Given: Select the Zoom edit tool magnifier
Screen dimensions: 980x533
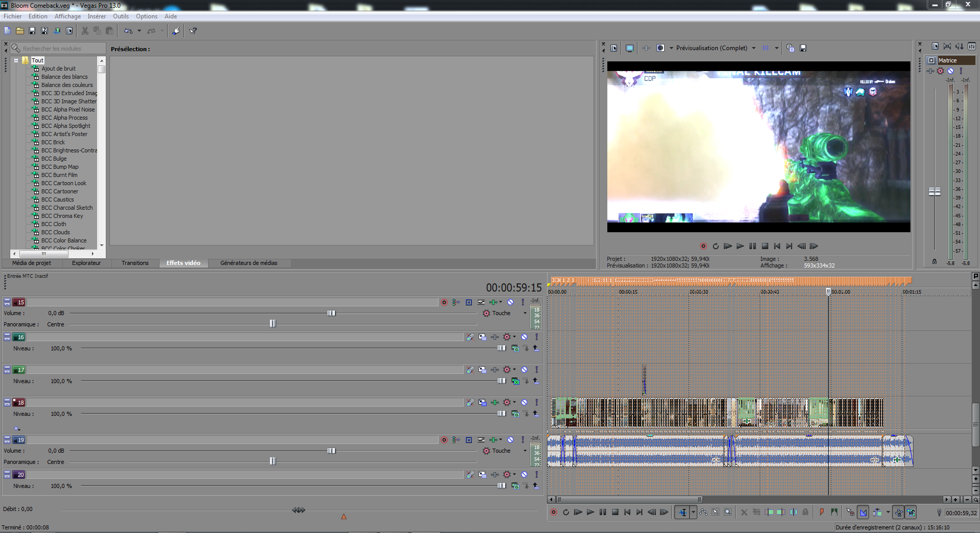Looking at the screenshot, I should (728, 512).
